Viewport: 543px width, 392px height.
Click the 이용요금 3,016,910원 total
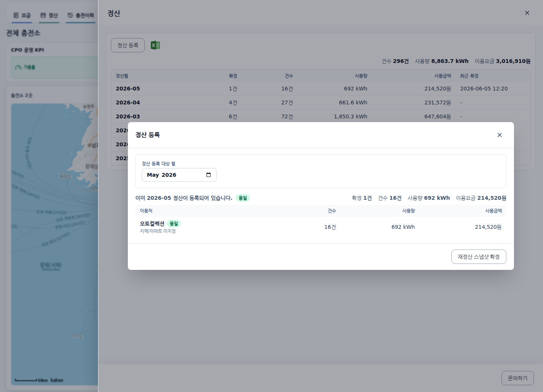coord(503,61)
